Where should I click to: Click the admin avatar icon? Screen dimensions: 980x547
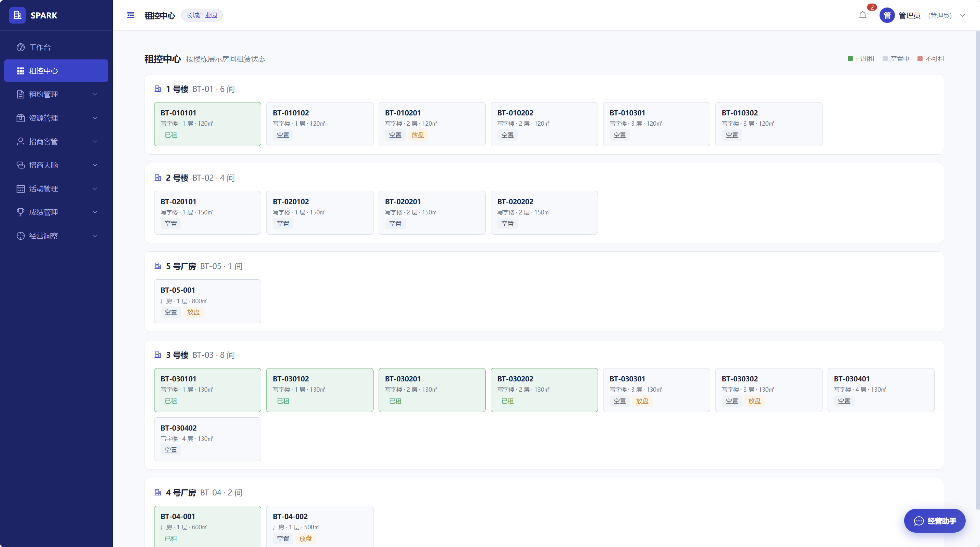click(x=887, y=15)
